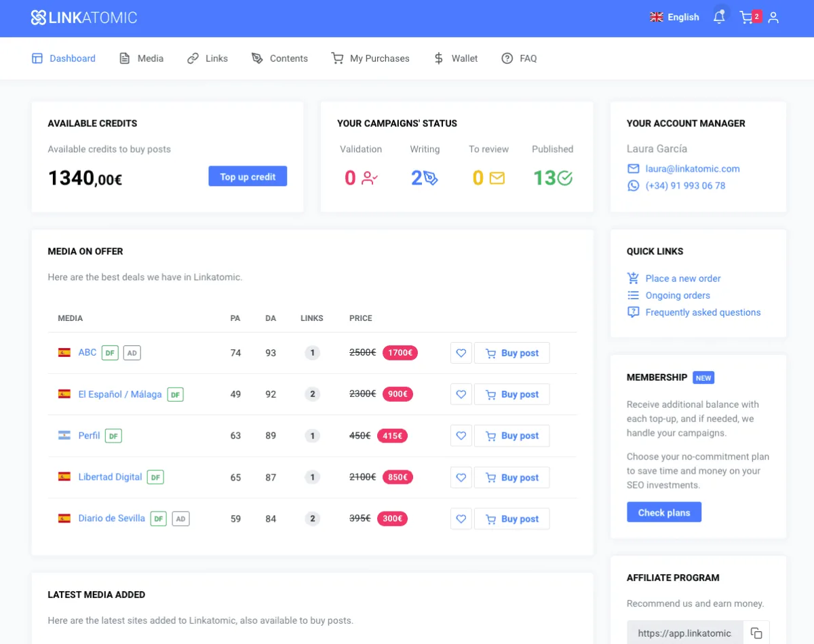Favorite the Perfil media offer

click(x=461, y=436)
